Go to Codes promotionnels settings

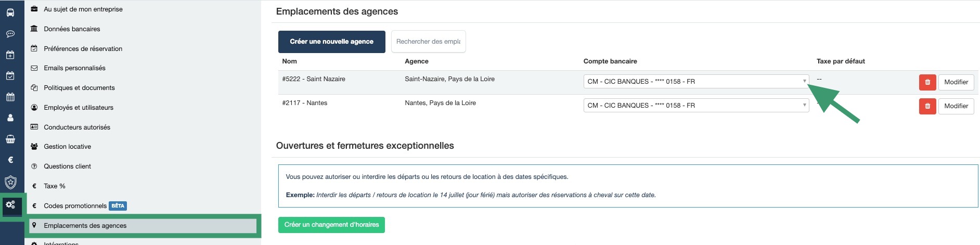[x=75, y=206]
